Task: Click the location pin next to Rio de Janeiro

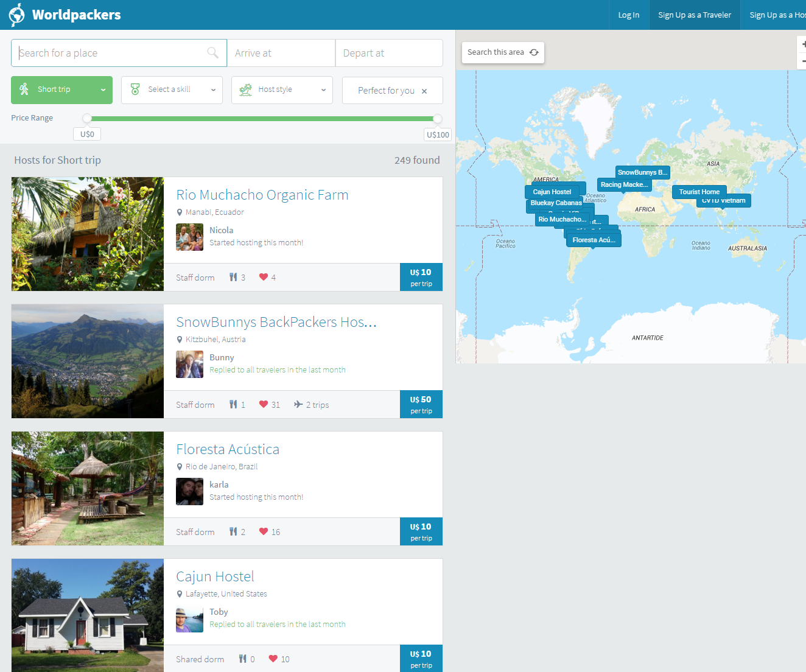Action: [x=180, y=467]
